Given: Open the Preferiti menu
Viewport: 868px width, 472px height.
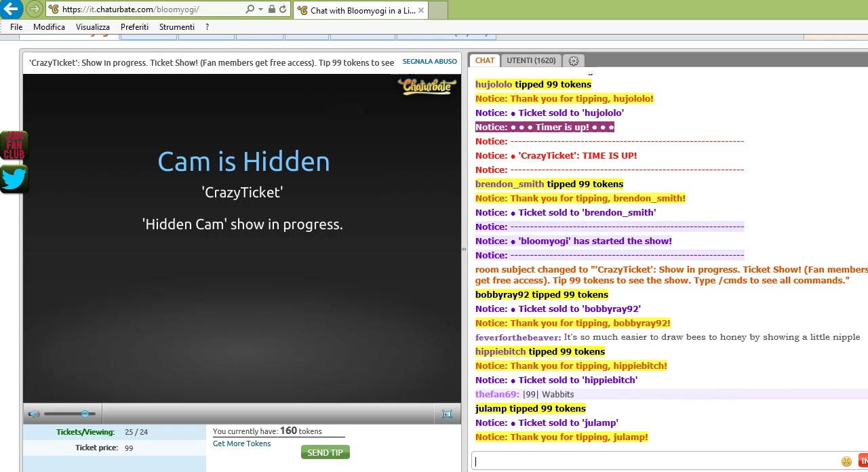Looking at the screenshot, I should (134, 27).
